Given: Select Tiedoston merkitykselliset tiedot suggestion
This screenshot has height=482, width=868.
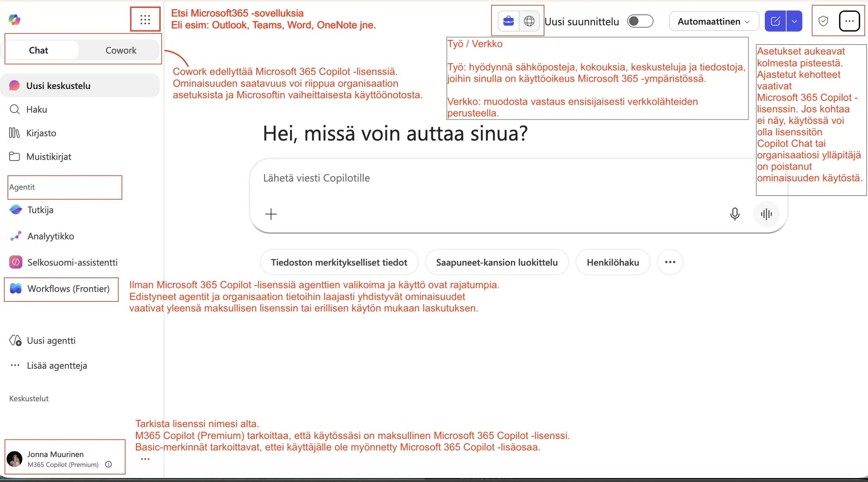Looking at the screenshot, I should pyautogui.click(x=339, y=262).
